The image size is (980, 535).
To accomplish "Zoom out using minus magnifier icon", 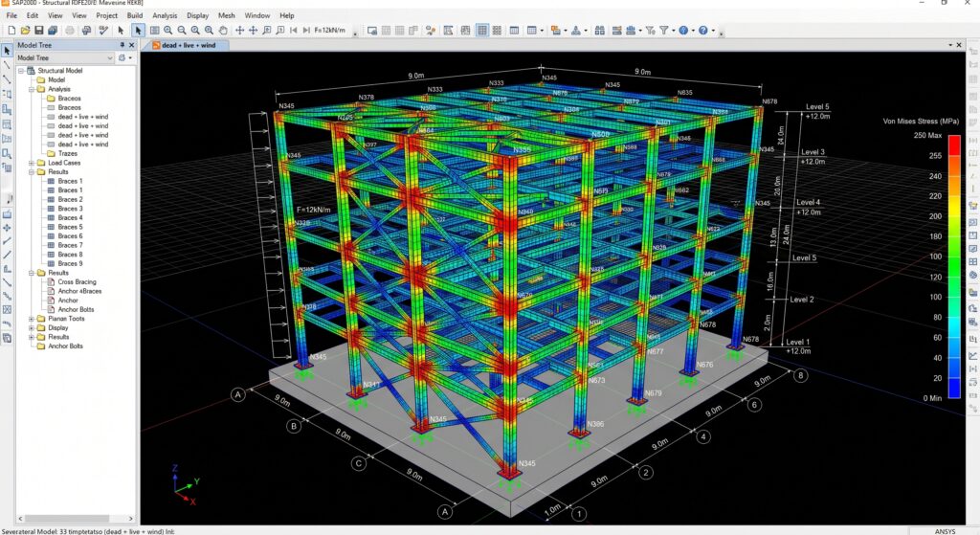I will (182, 30).
